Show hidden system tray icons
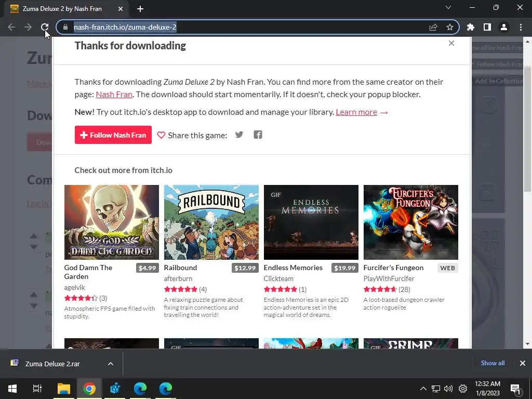The image size is (532, 399). pyautogui.click(x=423, y=389)
